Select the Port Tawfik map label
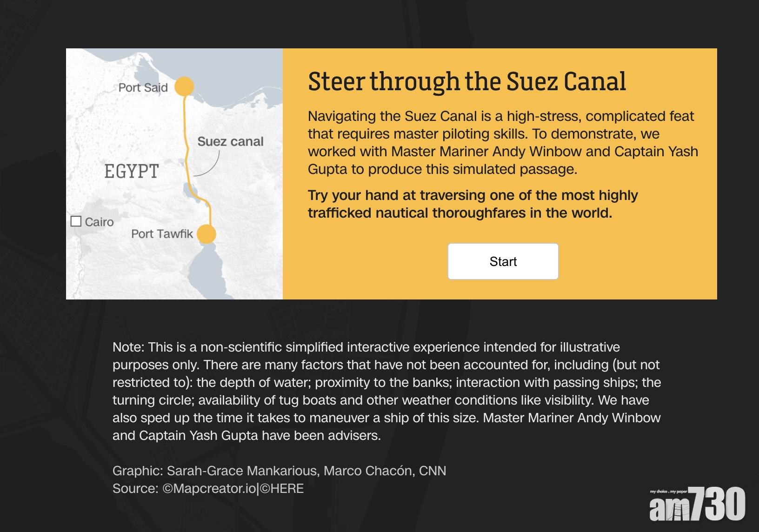The image size is (759, 532). [162, 233]
